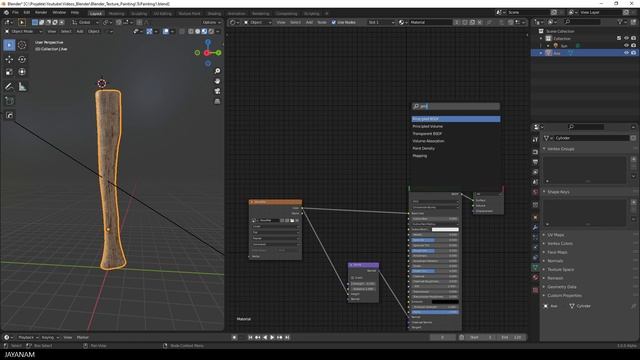Open the Output properties tab icon
The height and width of the screenshot is (360, 640).
[535, 162]
